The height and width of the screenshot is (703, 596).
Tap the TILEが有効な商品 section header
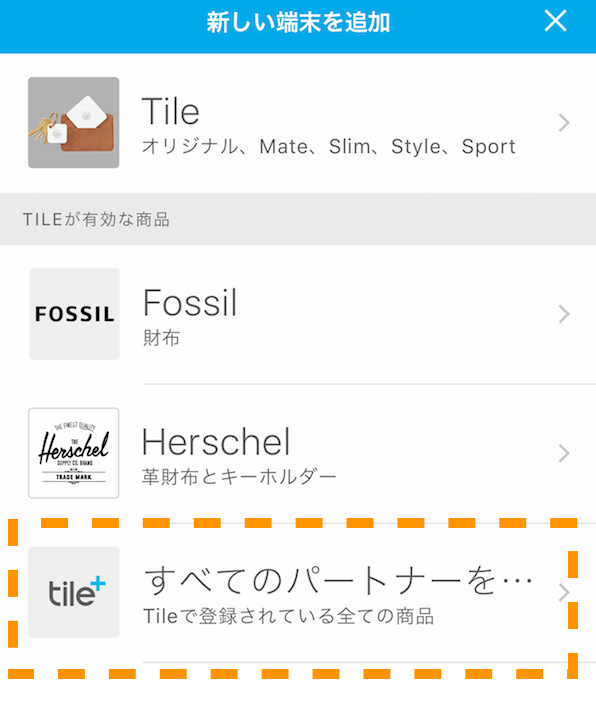96,219
